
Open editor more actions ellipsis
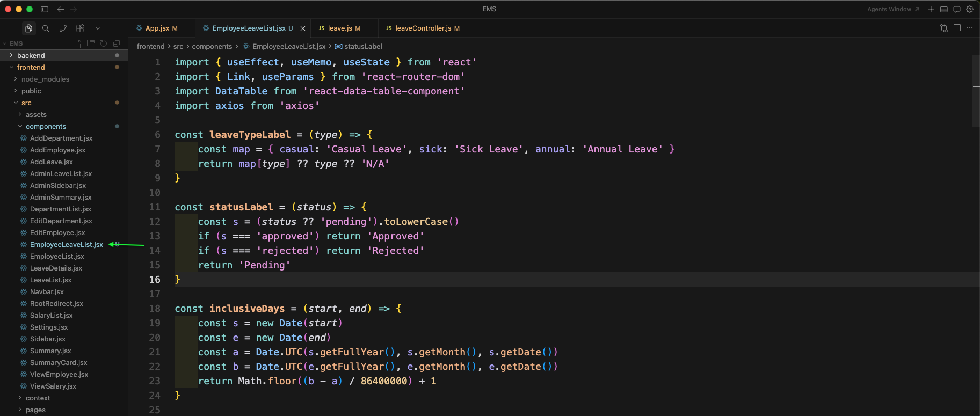click(x=970, y=28)
